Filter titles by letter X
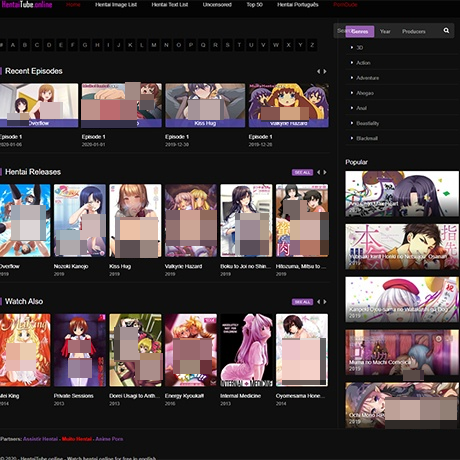This screenshot has height=460, width=460. [288, 45]
